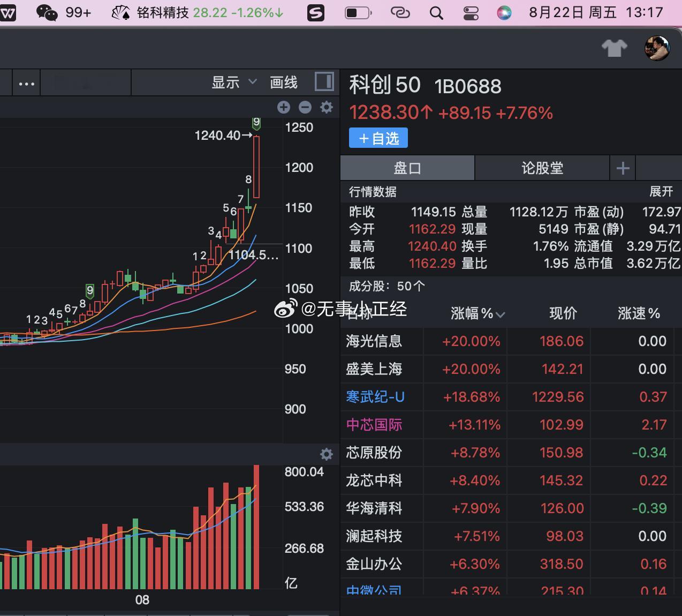Open stock 海光信息 row
This screenshot has height=616, width=682.
point(511,341)
